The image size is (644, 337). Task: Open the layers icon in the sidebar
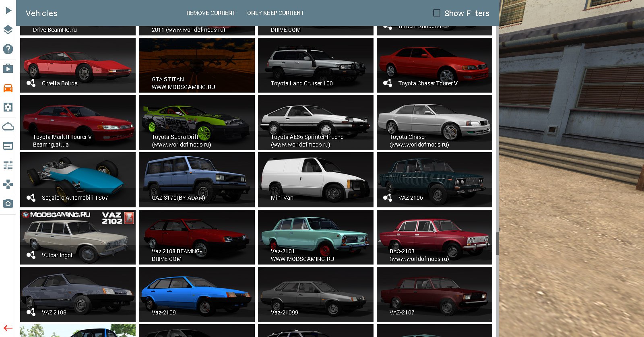(8, 30)
